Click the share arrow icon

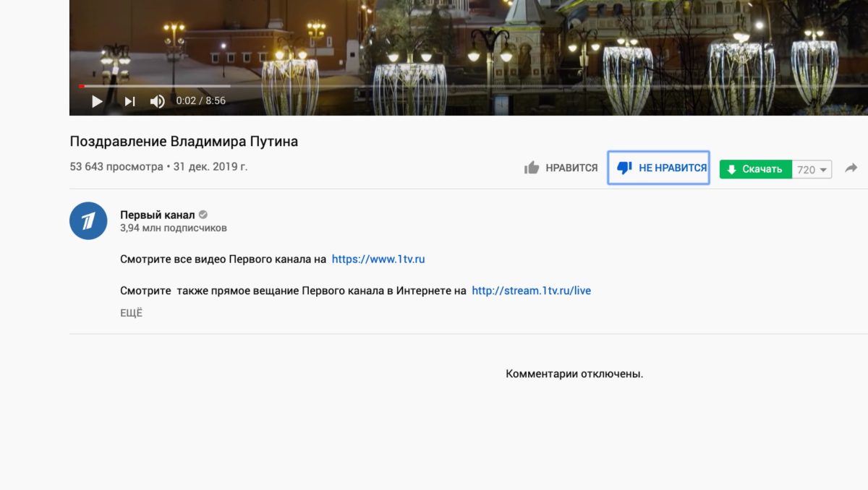pos(851,168)
